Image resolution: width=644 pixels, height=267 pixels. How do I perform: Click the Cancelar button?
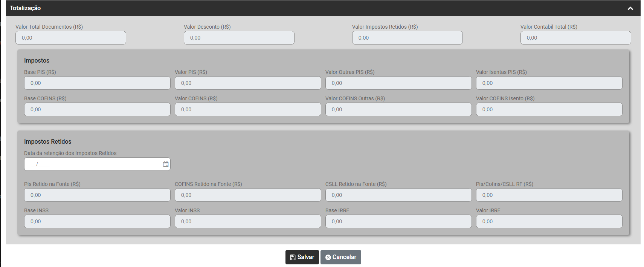[340, 257]
